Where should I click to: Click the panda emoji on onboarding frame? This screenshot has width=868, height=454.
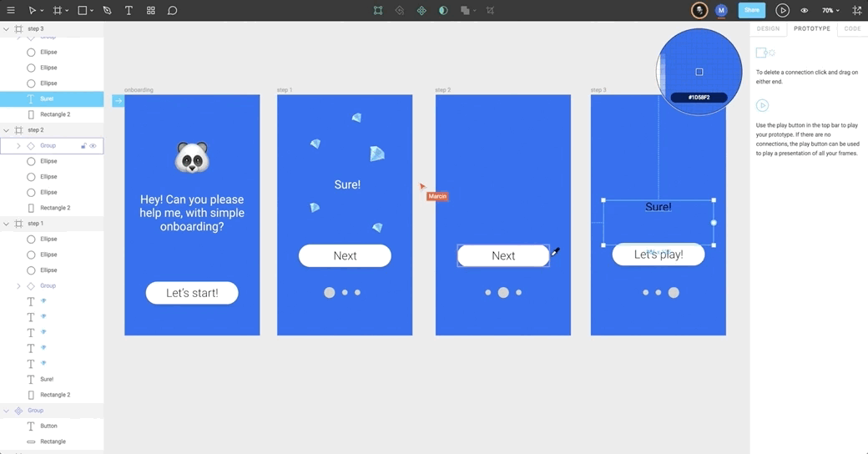192,157
